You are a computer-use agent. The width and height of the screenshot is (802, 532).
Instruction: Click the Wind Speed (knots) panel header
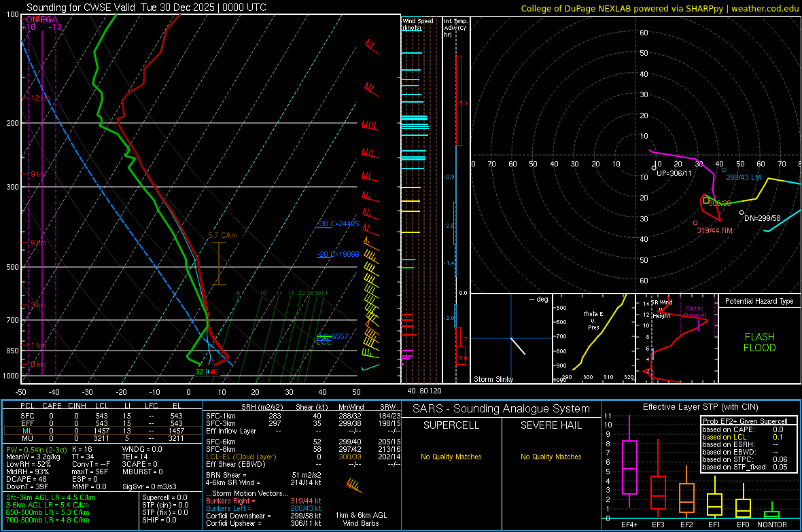point(418,24)
